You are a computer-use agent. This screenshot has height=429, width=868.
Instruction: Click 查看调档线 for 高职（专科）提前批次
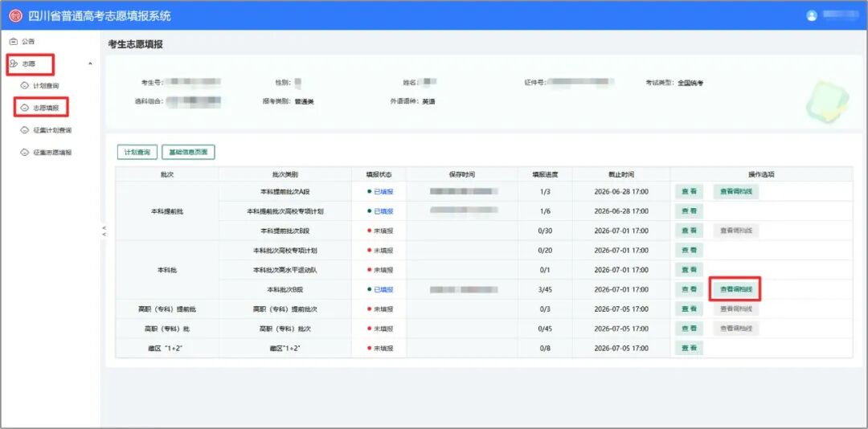tap(735, 308)
